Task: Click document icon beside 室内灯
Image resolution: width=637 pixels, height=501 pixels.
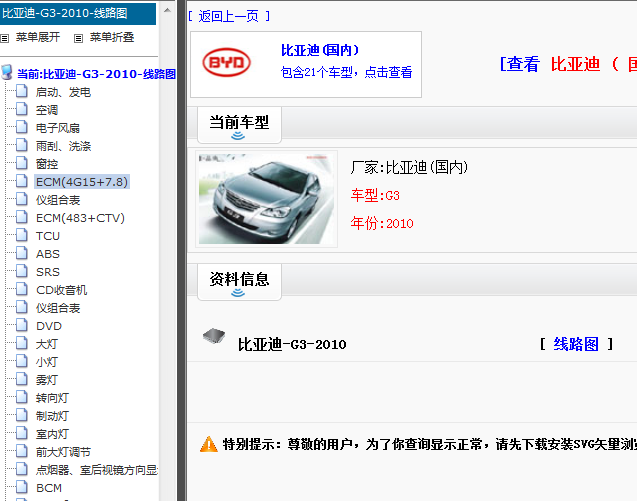Action: [x=22, y=433]
